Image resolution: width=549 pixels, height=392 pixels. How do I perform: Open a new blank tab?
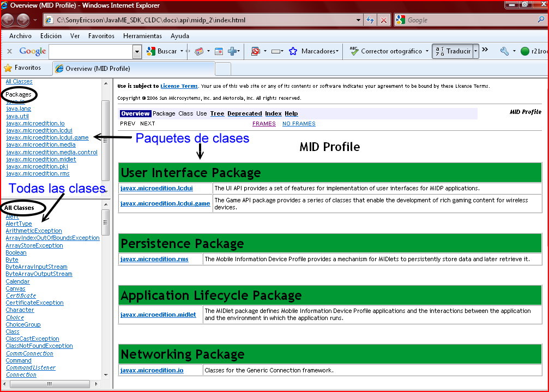[222, 69]
